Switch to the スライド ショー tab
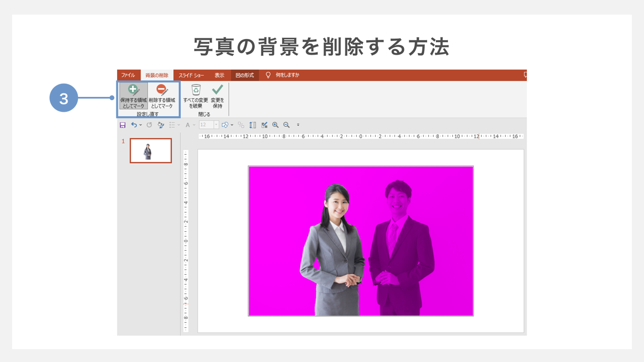 (x=191, y=75)
